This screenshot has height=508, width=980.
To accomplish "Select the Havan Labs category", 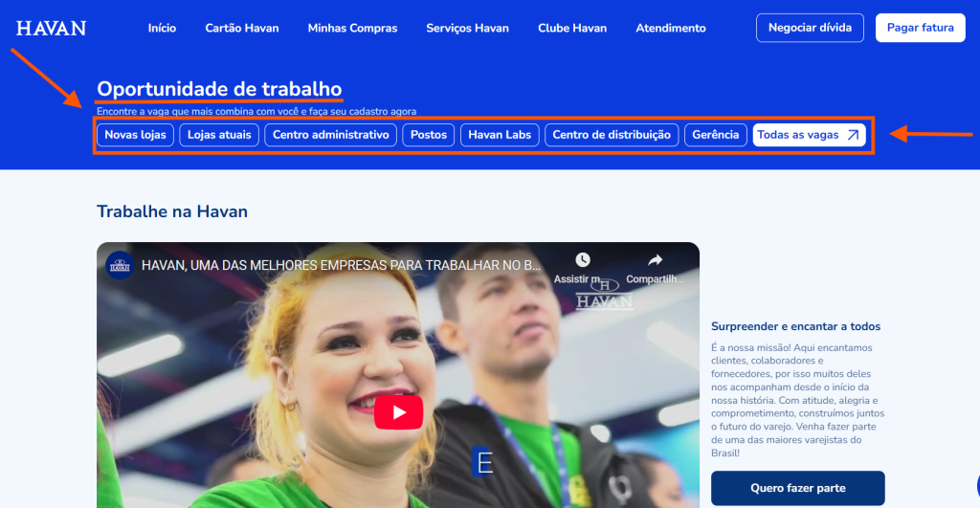I will point(500,135).
